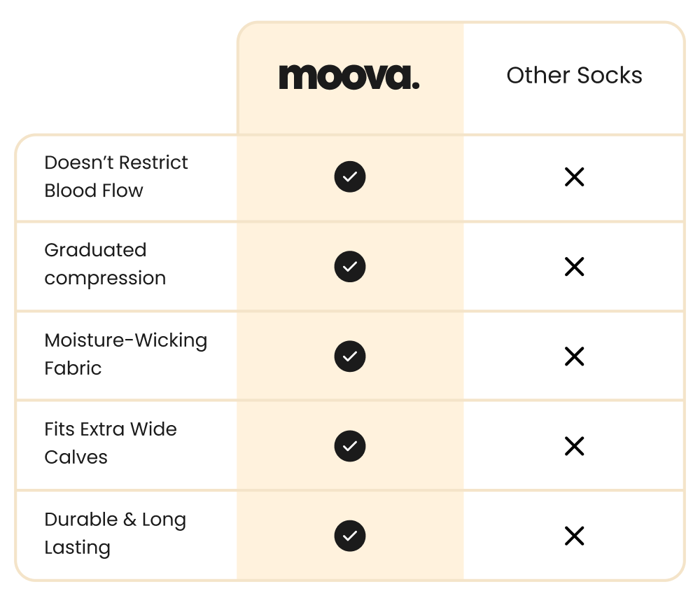
Task: Click the moova checkmark for Durable & Long Lasting
Action: pyautogui.click(x=350, y=536)
